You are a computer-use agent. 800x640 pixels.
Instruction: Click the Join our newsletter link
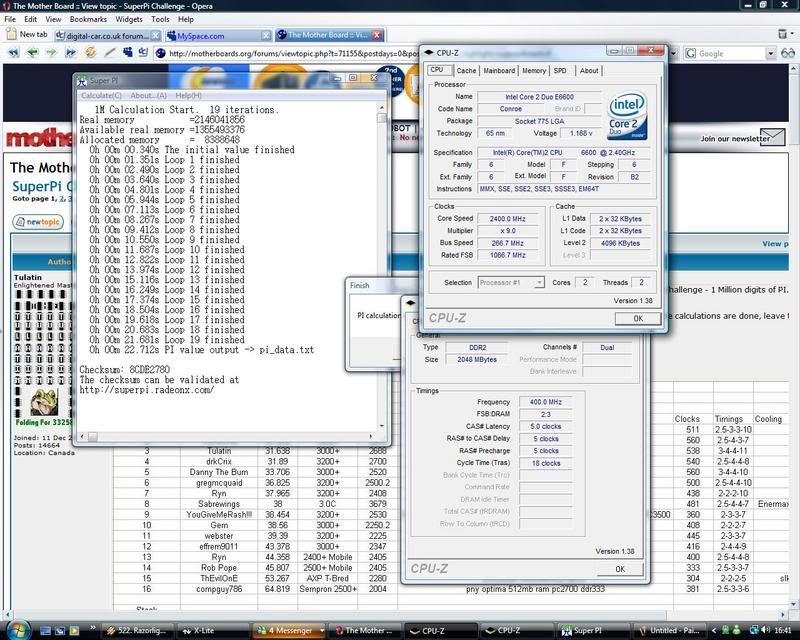735,138
